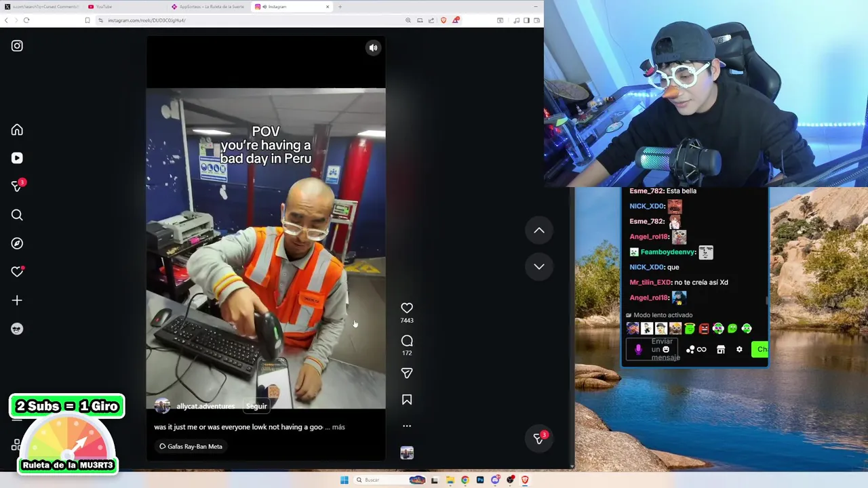The height and width of the screenshot is (488, 868).
Task: Click the Create plus icon in sidebar
Action: 17,300
